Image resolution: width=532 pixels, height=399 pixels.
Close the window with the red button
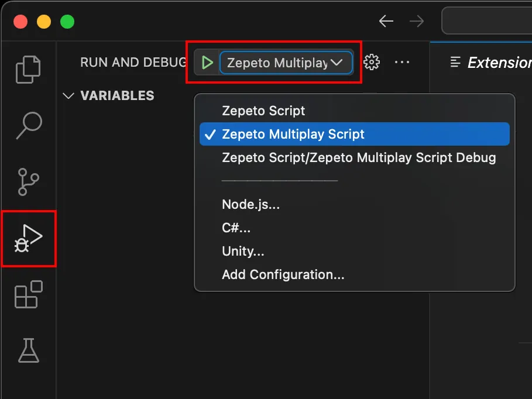pos(20,22)
